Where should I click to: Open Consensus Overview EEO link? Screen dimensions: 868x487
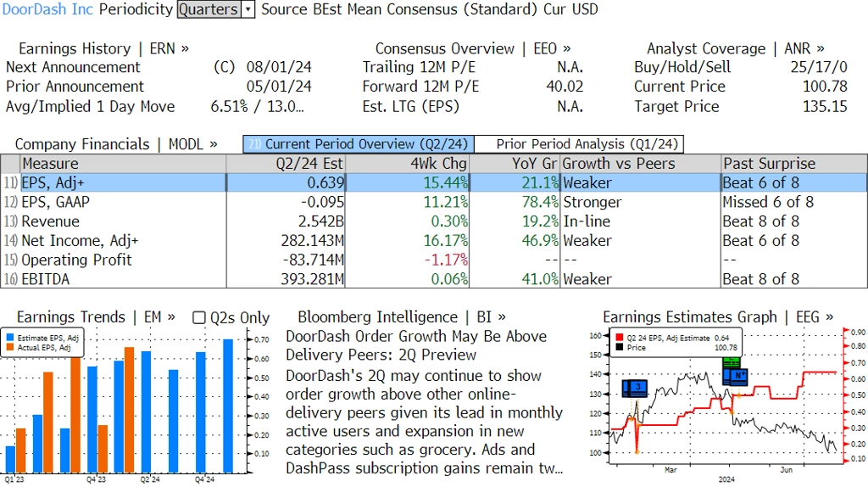point(473,48)
